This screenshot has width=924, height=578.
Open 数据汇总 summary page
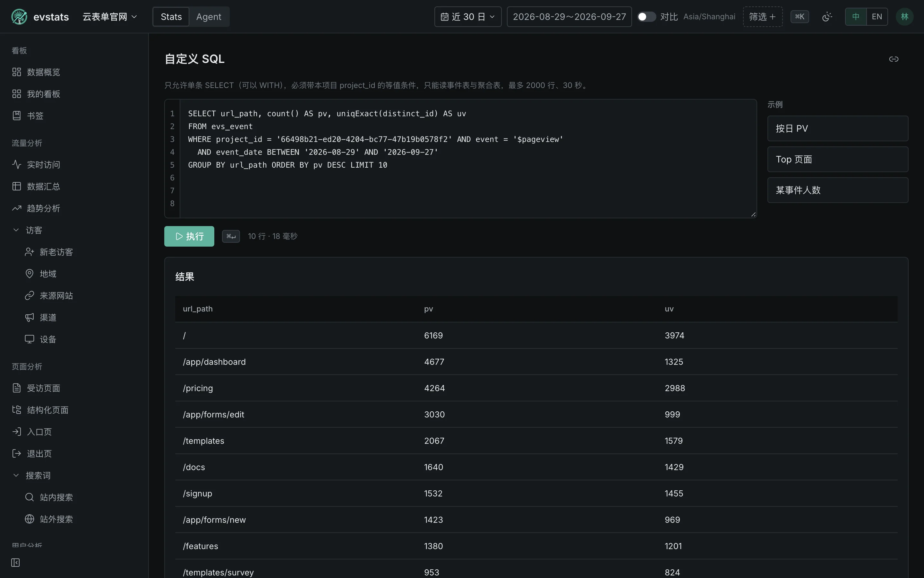coord(74,186)
